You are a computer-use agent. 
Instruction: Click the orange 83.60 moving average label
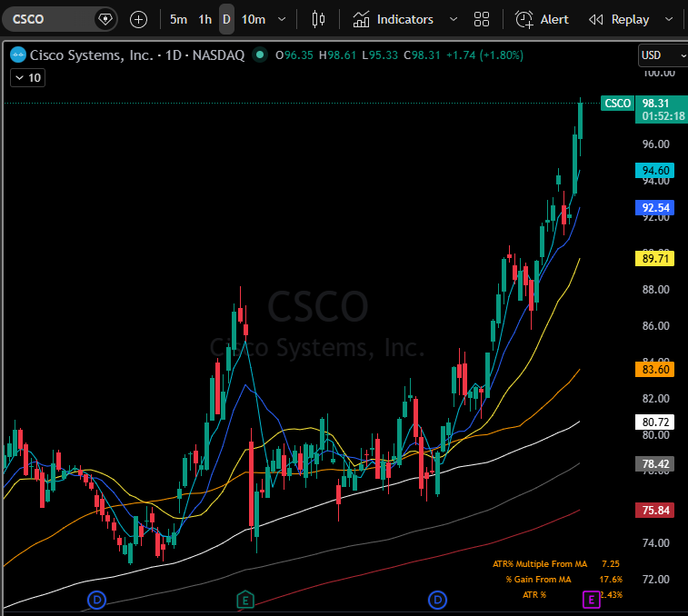tap(654, 370)
